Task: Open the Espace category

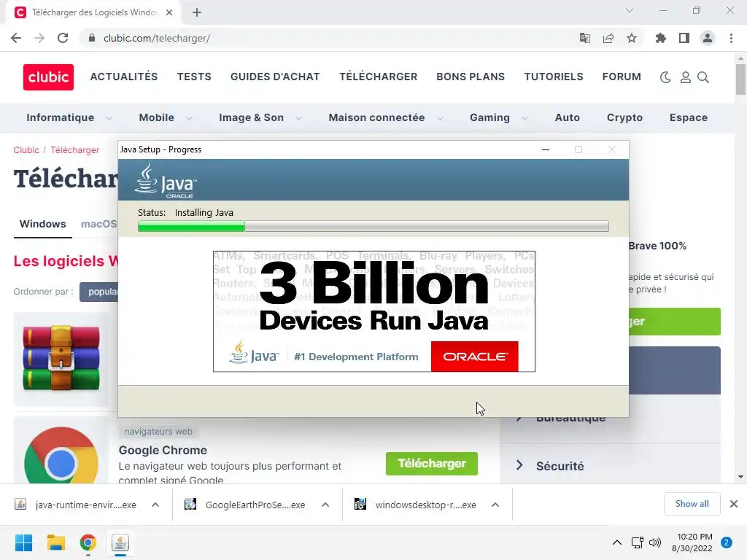Action: 689,117
